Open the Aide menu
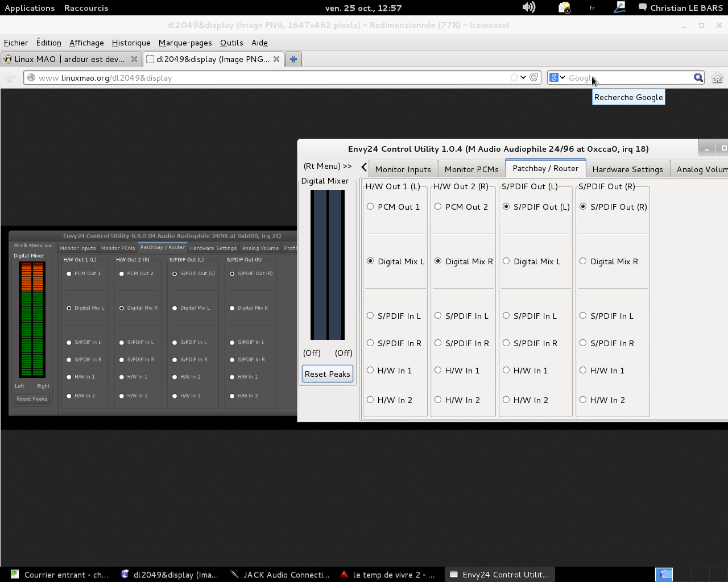This screenshot has height=582, width=728. coord(259,43)
